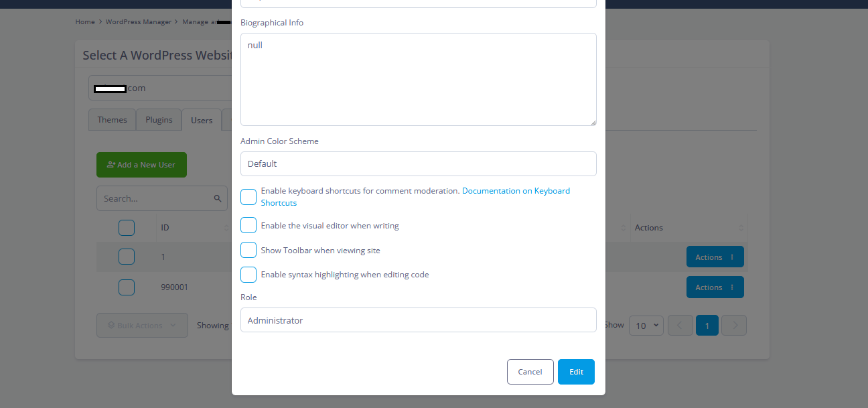
Task: Enable the visual editor when writing
Action: point(248,226)
